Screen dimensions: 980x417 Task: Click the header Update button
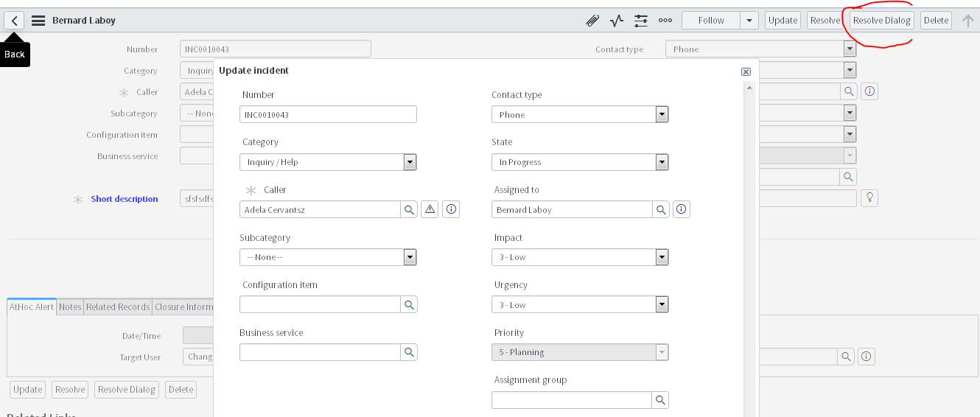[x=783, y=21]
